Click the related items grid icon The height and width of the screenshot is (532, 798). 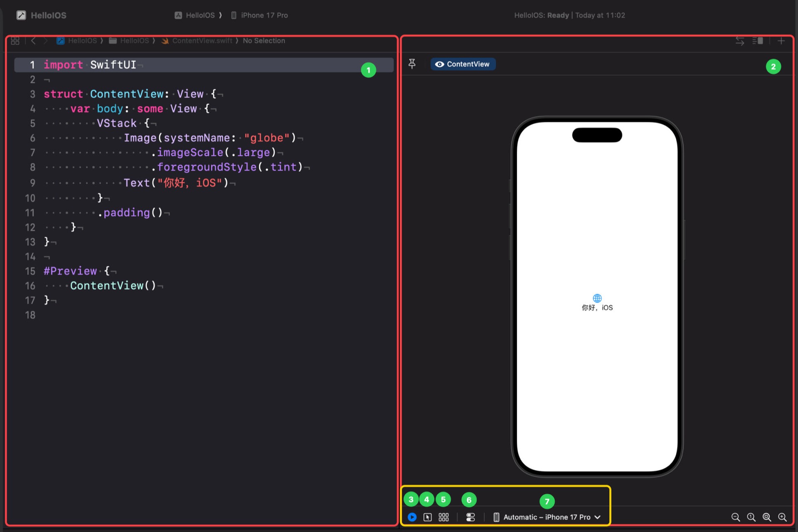click(x=15, y=41)
